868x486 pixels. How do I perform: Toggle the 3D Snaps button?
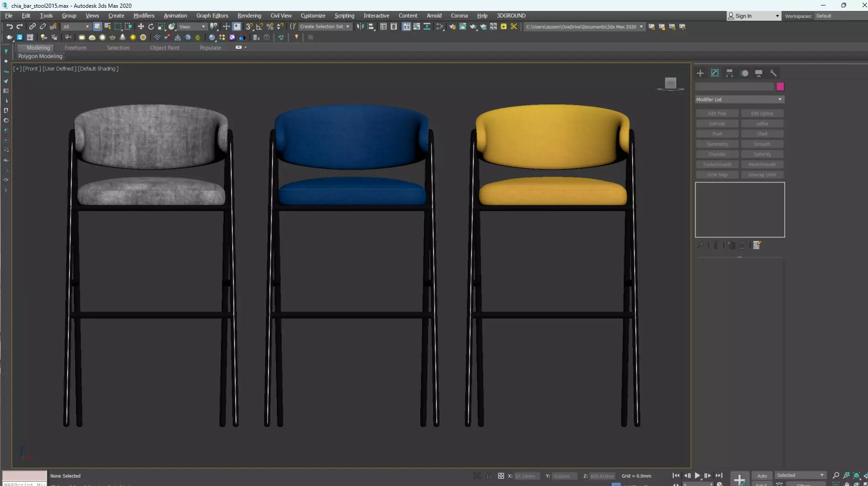[x=249, y=26]
